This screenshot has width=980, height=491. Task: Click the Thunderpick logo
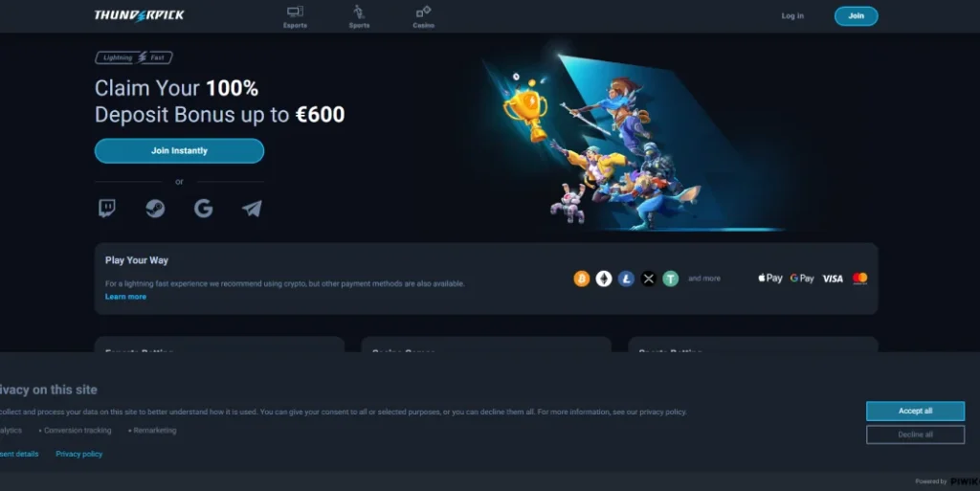[x=140, y=15]
